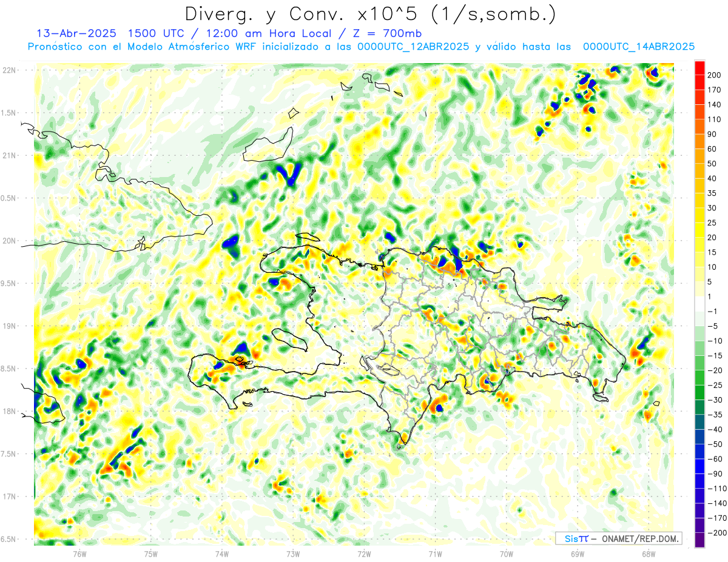The height and width of the screenshot is (562, 728).
Task: Click the yellow color band between 20 and 25
Action: [x=699, y=230]
